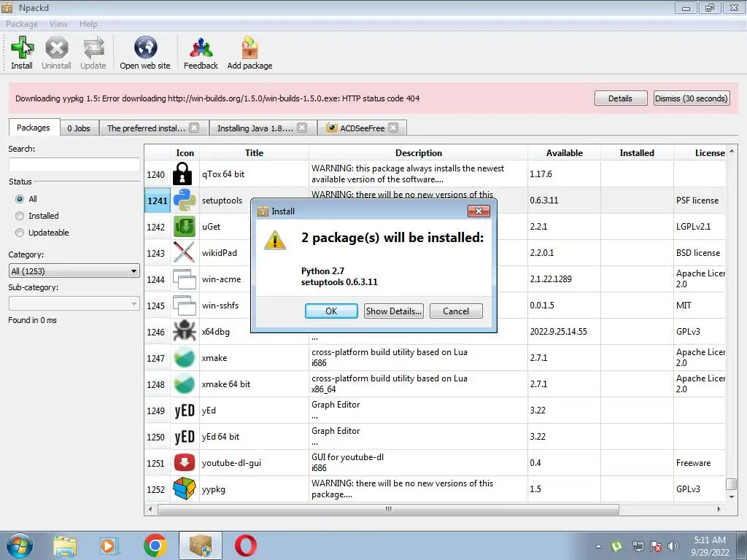Select the Updateable status radio button
747x560 pixels.
tap(20, 233)
